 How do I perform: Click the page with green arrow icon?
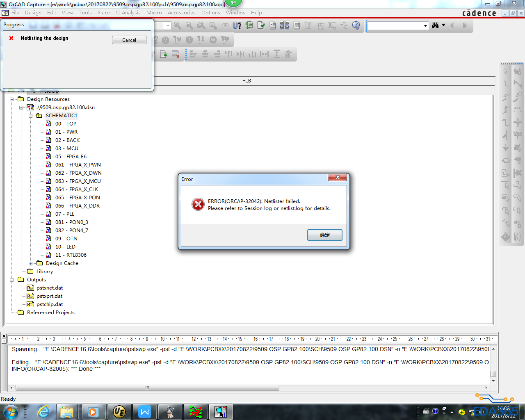164,54
